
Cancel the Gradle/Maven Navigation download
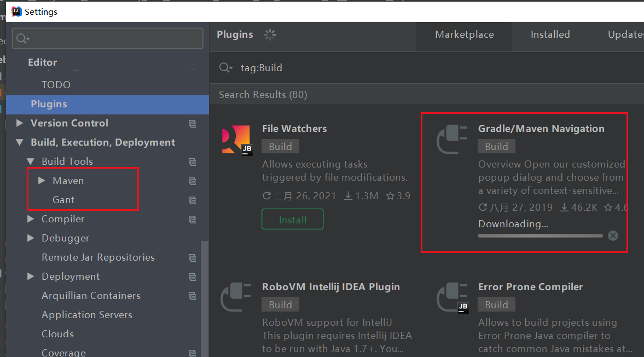(613, 236)
